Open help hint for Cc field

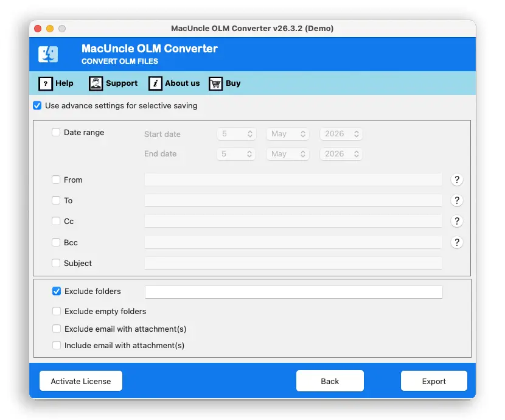click(457, 222)
